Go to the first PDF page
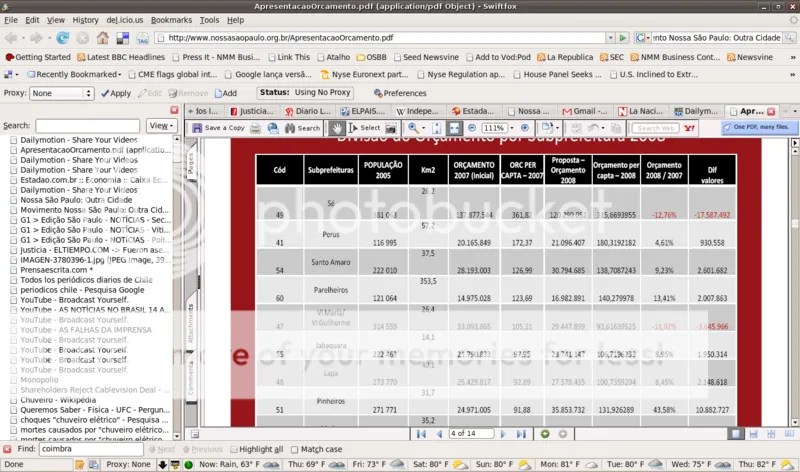800x472 pixels. pyautogui.click(x=421, y=434)
